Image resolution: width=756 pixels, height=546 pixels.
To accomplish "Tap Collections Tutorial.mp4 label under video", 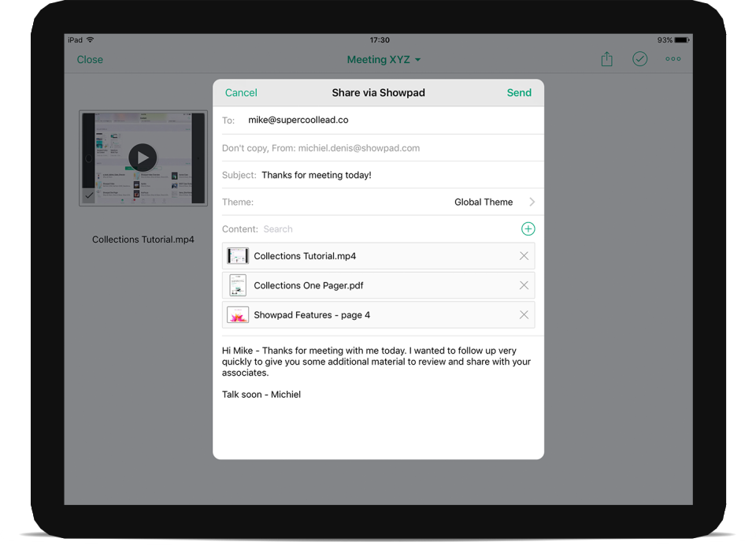I will pos(143,240).
